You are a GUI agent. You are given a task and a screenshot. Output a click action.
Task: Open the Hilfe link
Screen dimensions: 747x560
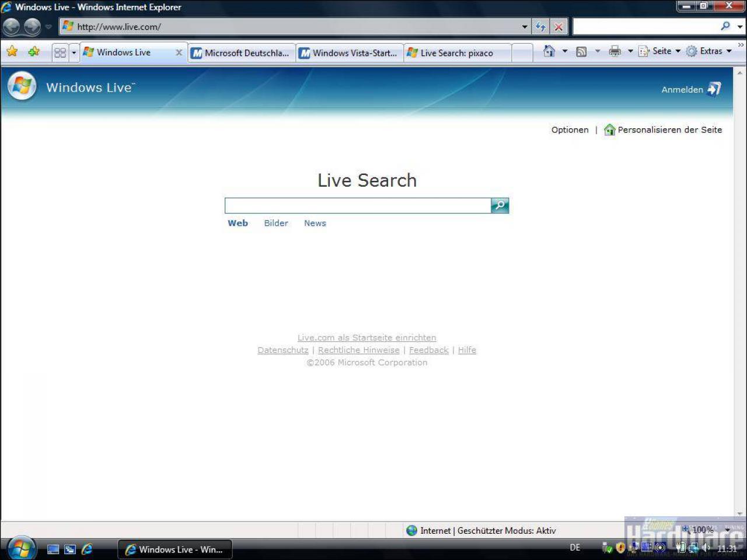point(467,350)
